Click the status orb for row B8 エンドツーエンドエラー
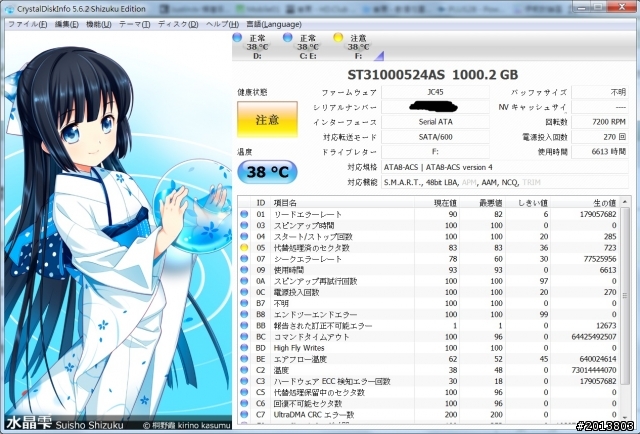 click(x=244, y=314)
